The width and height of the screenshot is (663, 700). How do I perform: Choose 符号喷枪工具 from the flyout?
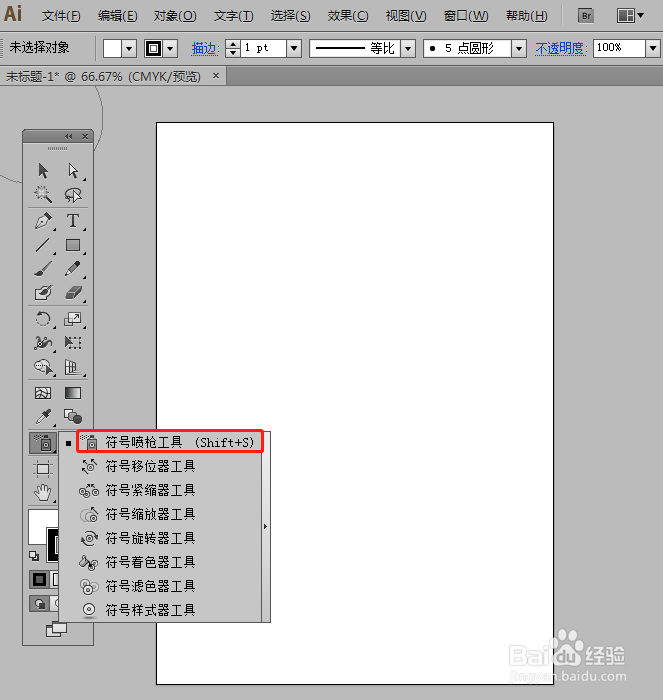tap(170, 442)
